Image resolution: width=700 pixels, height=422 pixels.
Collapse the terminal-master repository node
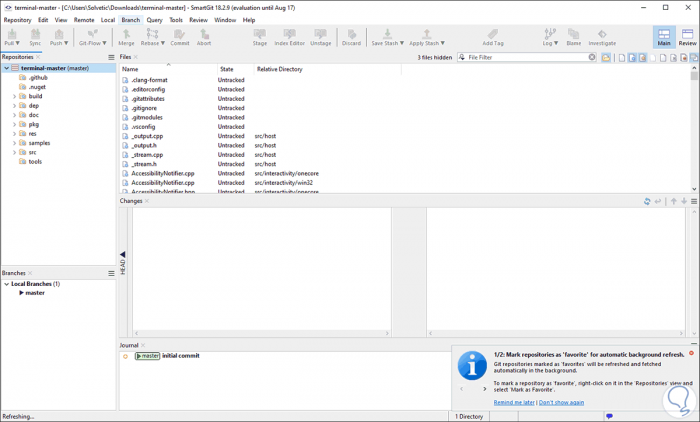6,68
